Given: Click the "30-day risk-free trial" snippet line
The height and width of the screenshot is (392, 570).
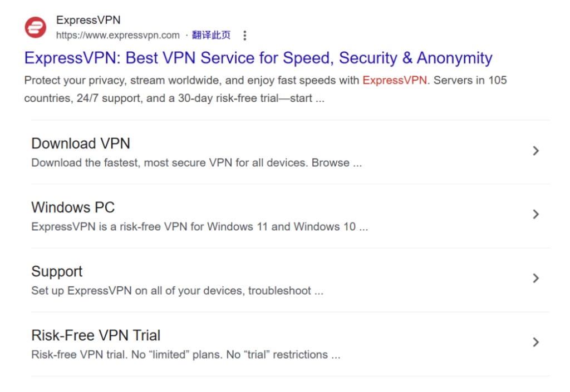Looking at the screenshot, I should (174, 98).
